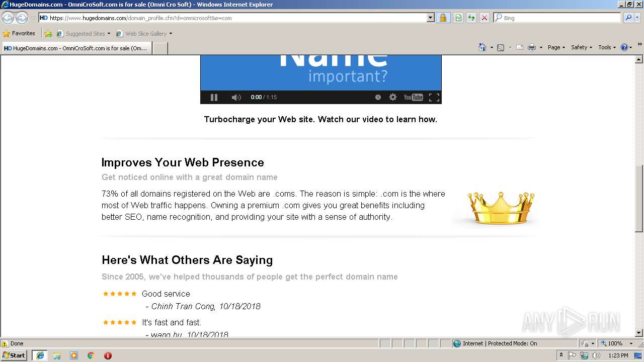This screenshot has width=644, height=362.
Task: Open the Tools menu
Action: 607,47
